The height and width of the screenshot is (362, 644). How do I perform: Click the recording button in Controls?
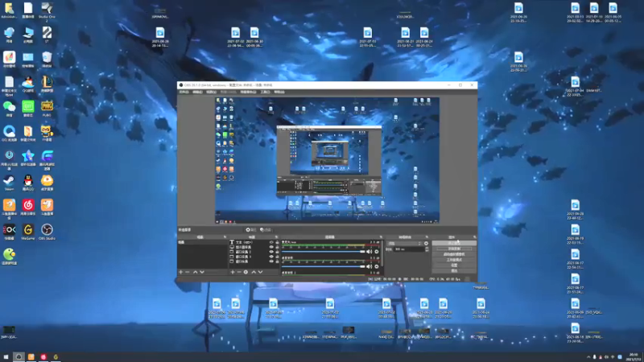click(x=454, y=249)
